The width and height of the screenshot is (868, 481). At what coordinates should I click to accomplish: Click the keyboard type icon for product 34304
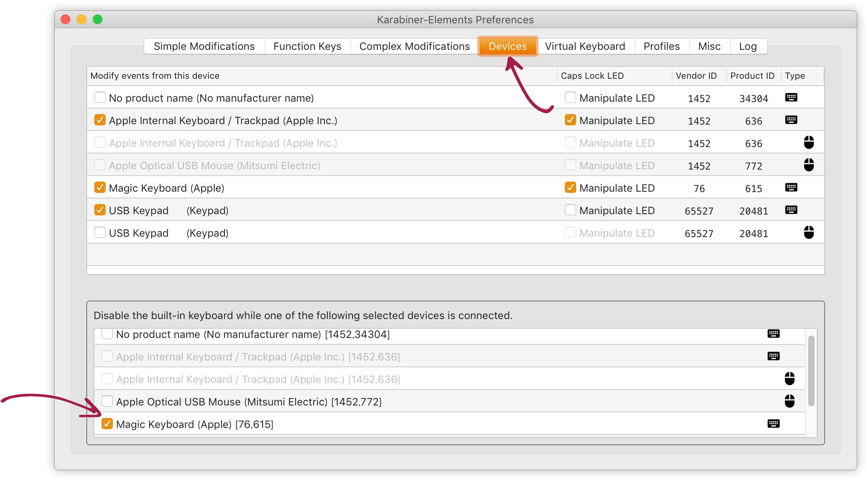[x=791, y=98]
